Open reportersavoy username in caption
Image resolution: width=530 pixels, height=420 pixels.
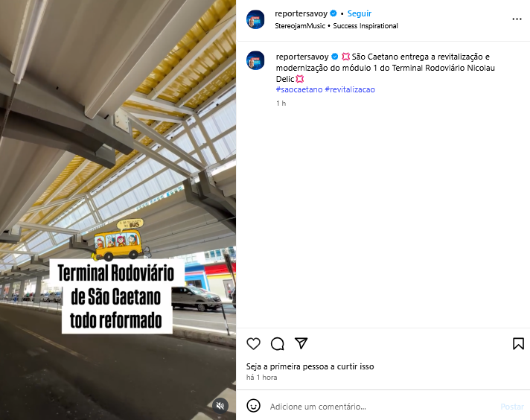(x=302, y=57)
